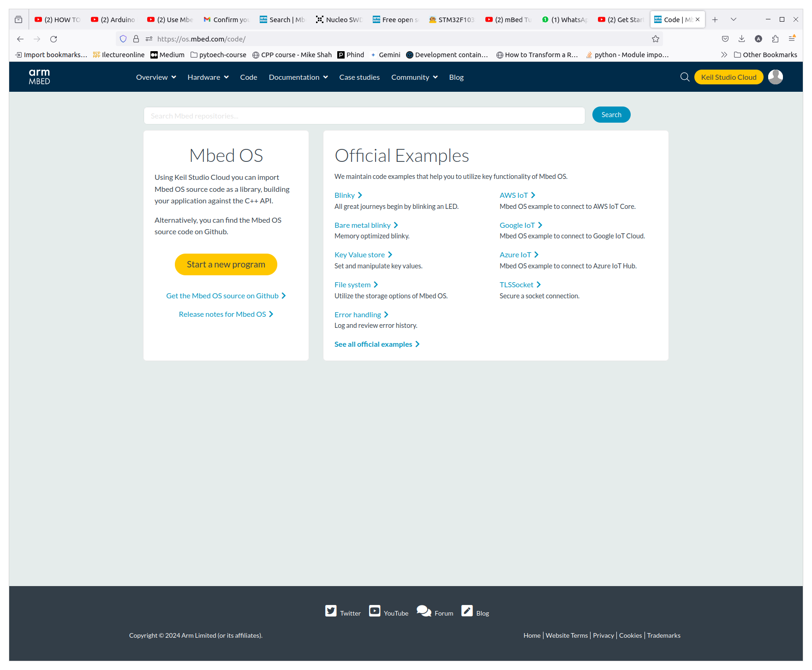This screenshot has height=670, width=812.
Task: Open the File system example link
Action: point(356,285)
